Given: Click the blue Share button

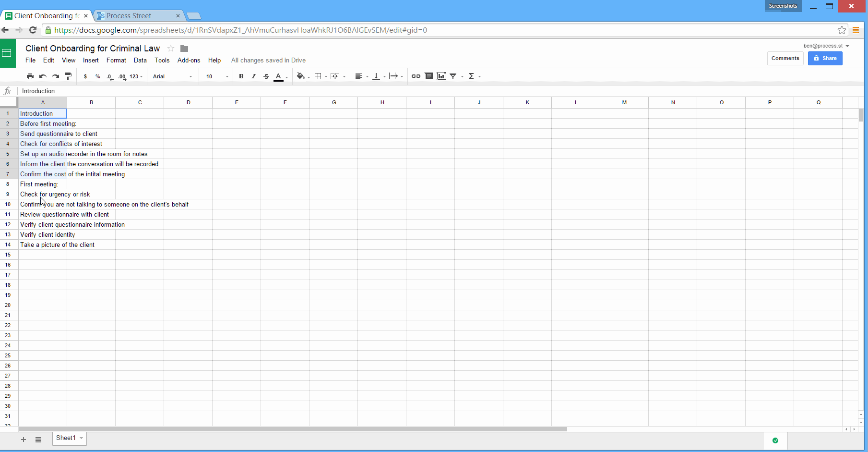Looking at the screenshot, I should pyautogui.click(x=825, y=59).
